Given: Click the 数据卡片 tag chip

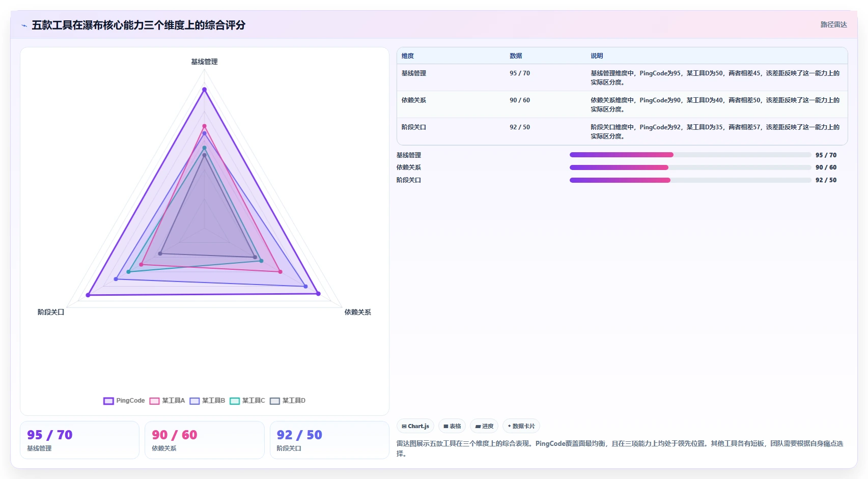Looking at the screenshot, I should point(521,426).
